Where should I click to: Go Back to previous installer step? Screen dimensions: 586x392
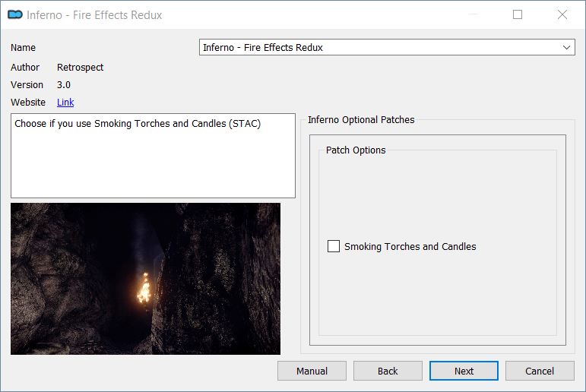(388, 371)
